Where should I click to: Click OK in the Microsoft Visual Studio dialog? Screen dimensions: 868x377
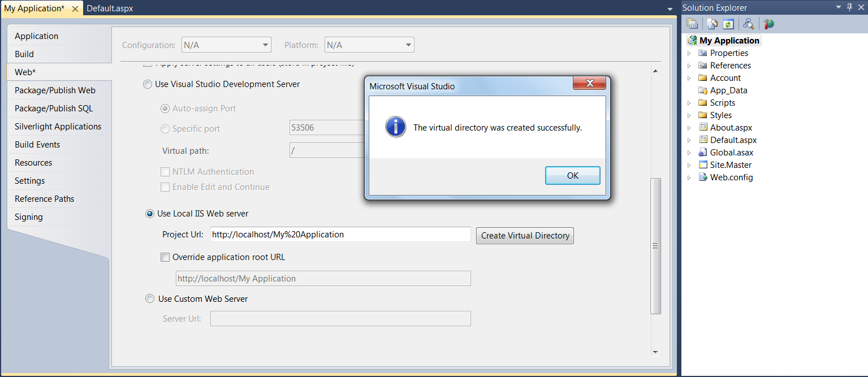click(572, 175)
